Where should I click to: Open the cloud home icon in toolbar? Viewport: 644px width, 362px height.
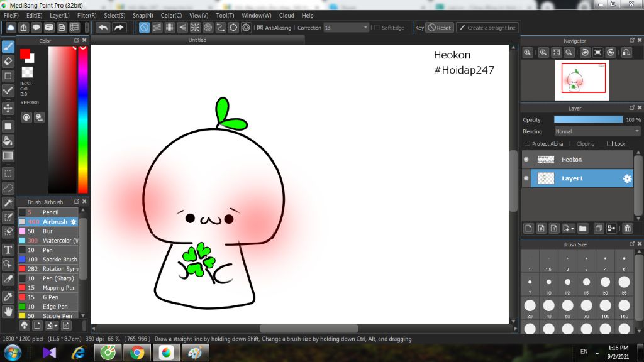pos(11,28)
